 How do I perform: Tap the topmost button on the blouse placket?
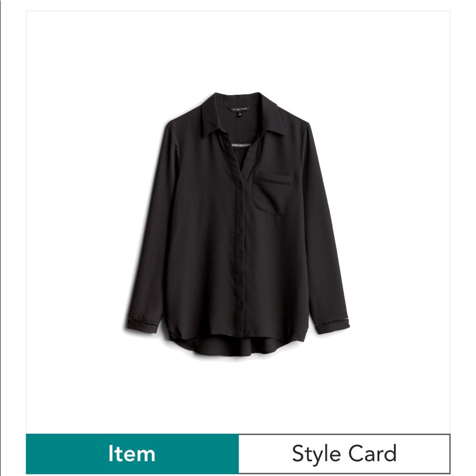239,185
